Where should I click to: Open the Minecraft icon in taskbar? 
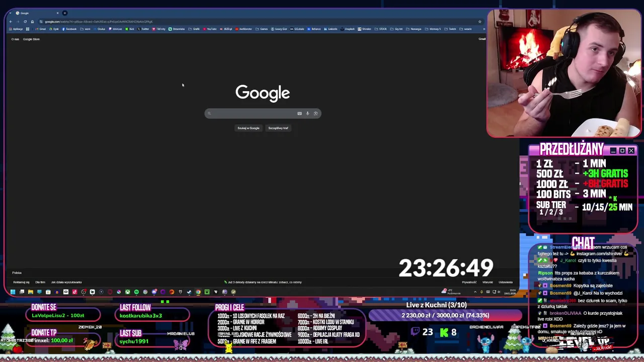point(207,292)
